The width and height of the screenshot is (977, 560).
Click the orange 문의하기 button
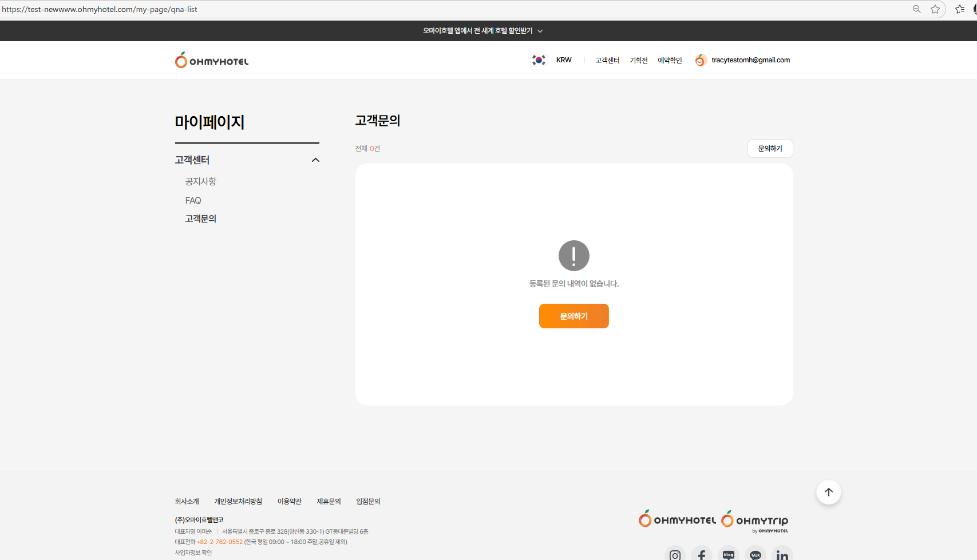click(x=574, y=316)
